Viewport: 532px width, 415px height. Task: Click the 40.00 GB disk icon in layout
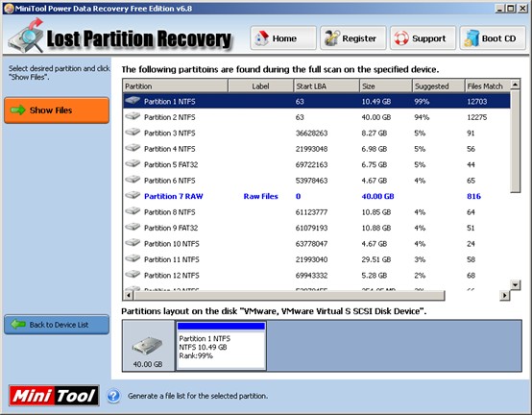pos(147,346)
